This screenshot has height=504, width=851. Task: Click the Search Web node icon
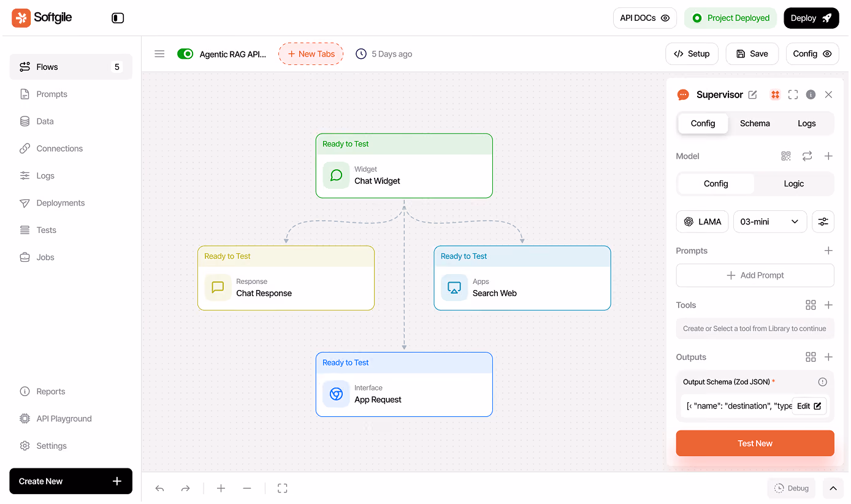coord(454,288)
